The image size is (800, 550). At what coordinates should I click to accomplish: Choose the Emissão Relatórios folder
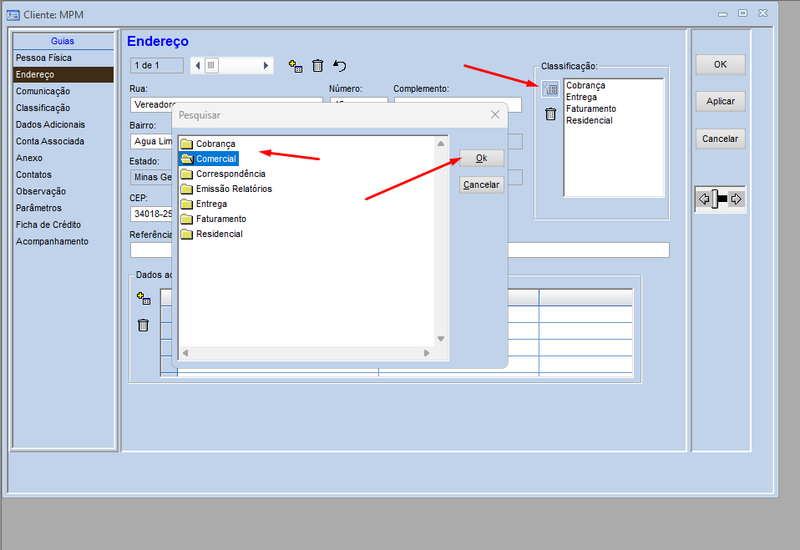[x=226, y=189]
